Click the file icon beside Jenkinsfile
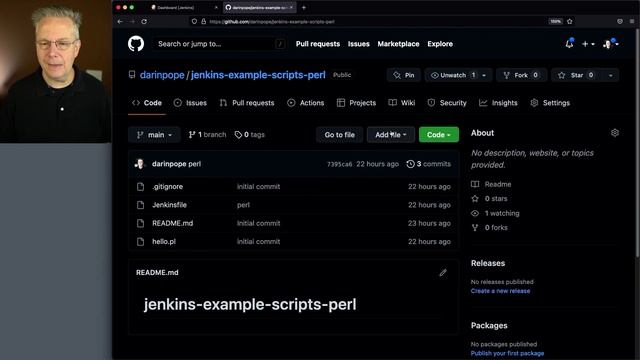Viewport: 640px width, 360px height. (x=140, y=205)
